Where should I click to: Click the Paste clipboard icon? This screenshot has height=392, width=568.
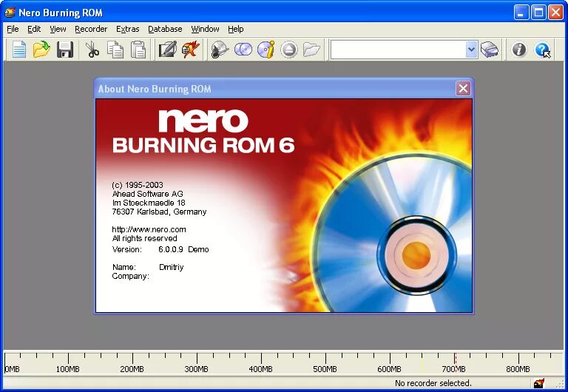(138, 50)
